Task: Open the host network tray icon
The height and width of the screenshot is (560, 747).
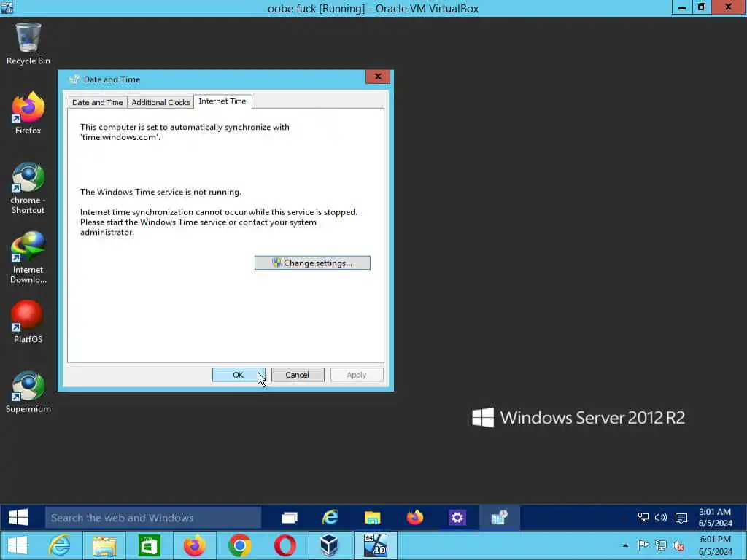Action: point(661,545)
